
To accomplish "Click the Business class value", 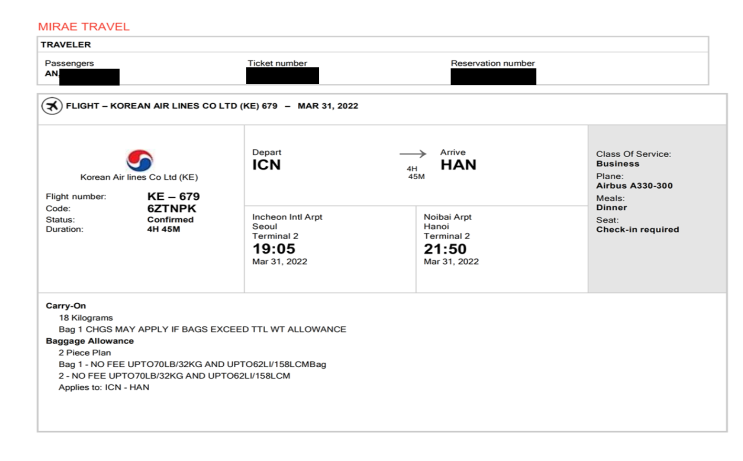I will (617, 164).
